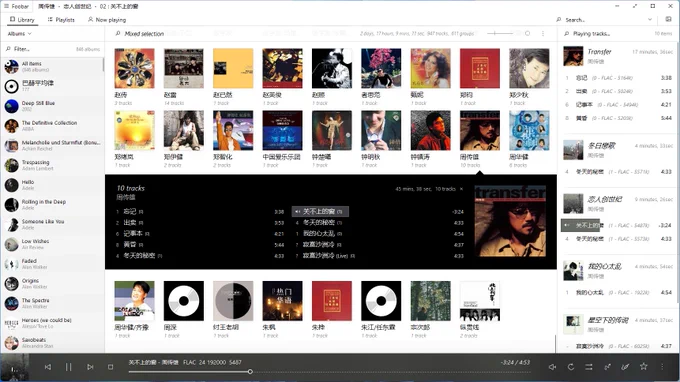Open the 赵雷 album cover with 14 tracks
The height and width of the screenshot is (382, 680).
(x=183, y=69)
